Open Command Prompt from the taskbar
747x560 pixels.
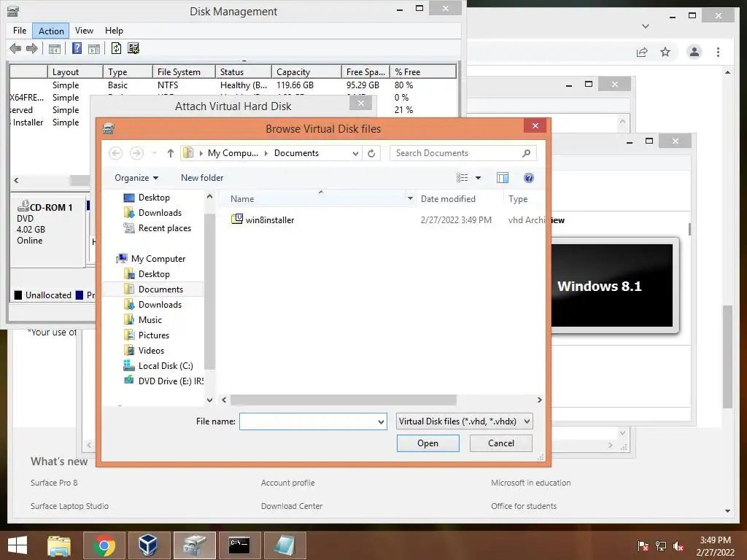239,545
